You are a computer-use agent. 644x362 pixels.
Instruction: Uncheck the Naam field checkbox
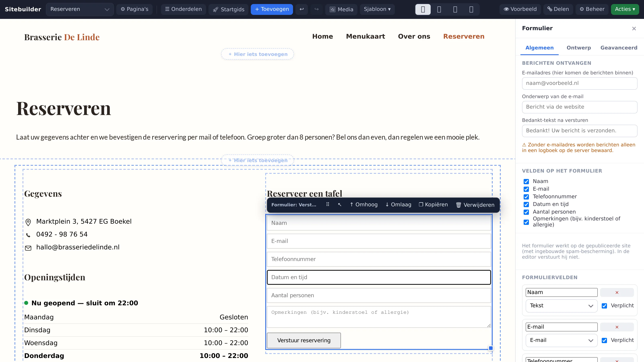(x=526, y=182)
